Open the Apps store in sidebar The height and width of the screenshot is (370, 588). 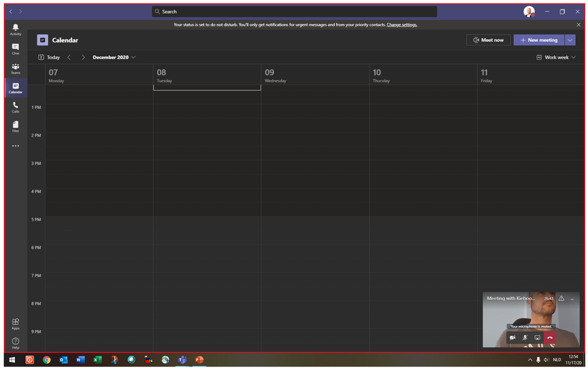point(15,323)
